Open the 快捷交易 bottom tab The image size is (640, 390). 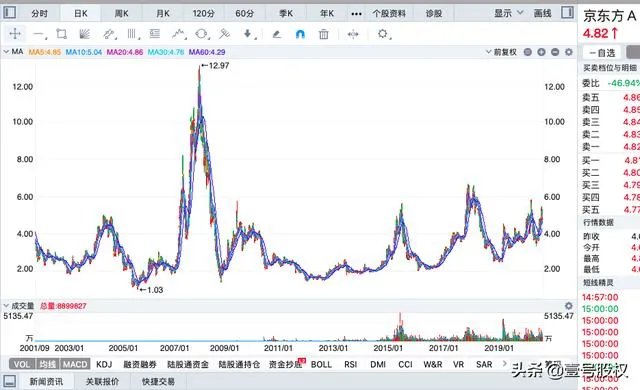158,381
